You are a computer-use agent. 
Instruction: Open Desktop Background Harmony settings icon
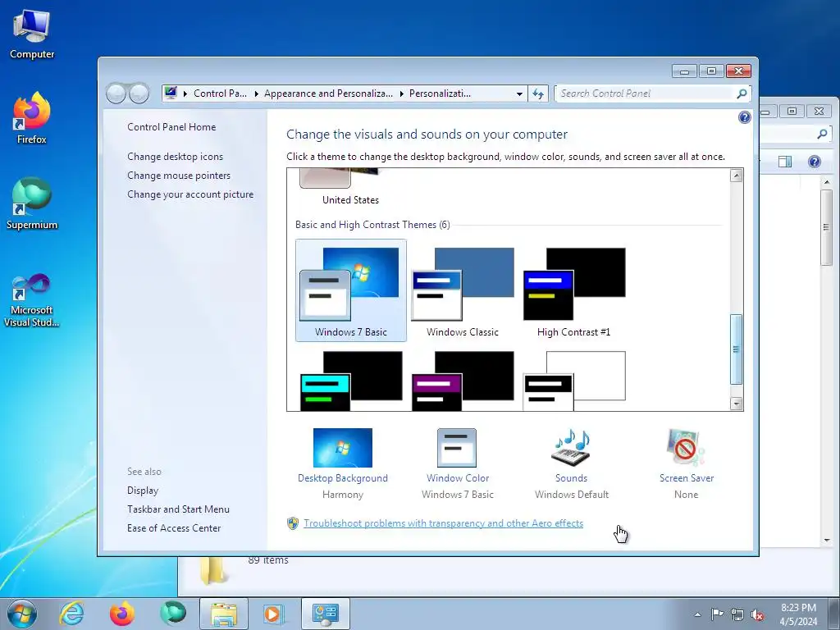tap(343, 448)
